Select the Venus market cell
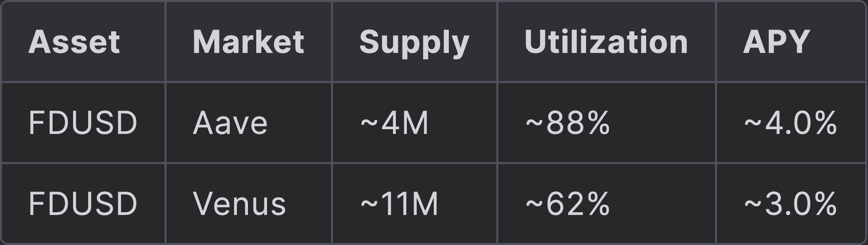Viewport: 868px width, 245px height. tap(239, 204)
